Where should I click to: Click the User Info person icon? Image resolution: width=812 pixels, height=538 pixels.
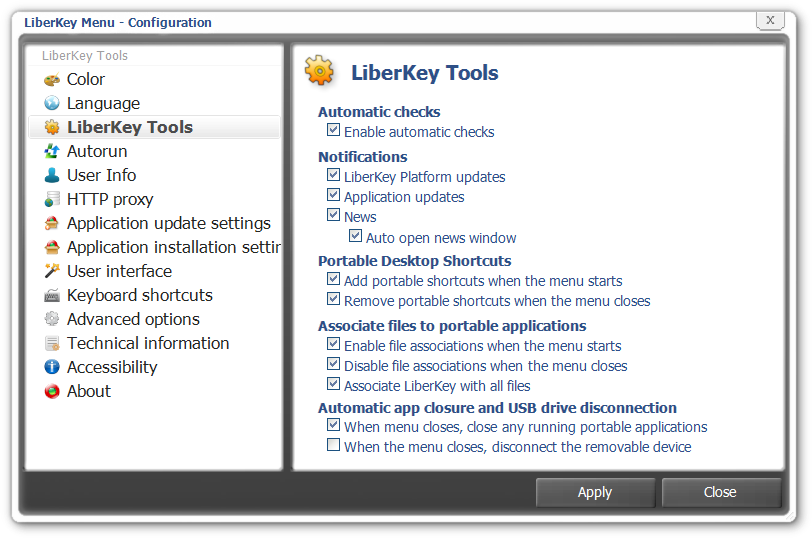click(x=52, y=176)
